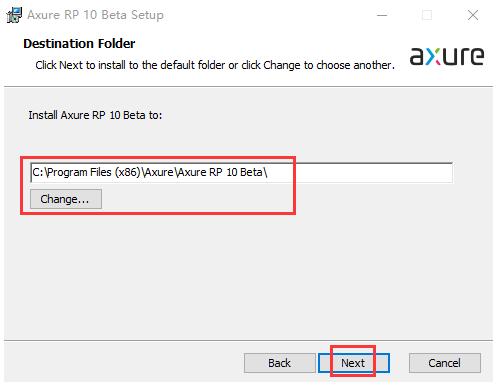Click the colored 'x' in the Axure logo

tap(433, 57)
